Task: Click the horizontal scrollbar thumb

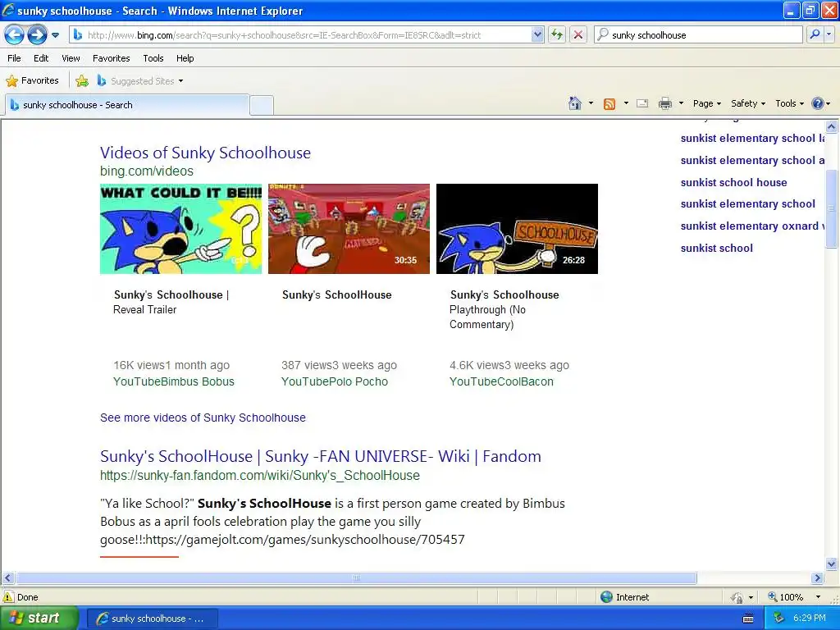Action: click(x=356, y=578)
